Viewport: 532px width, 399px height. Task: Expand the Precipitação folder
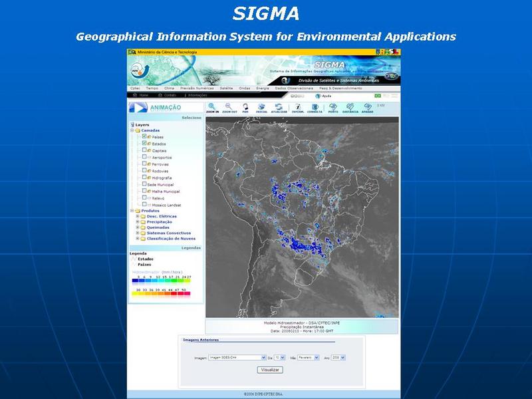click(x=138, y=222)
